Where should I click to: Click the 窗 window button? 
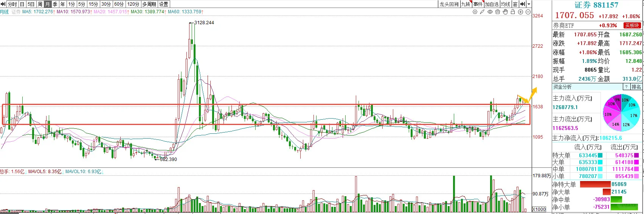click(515, 4)
